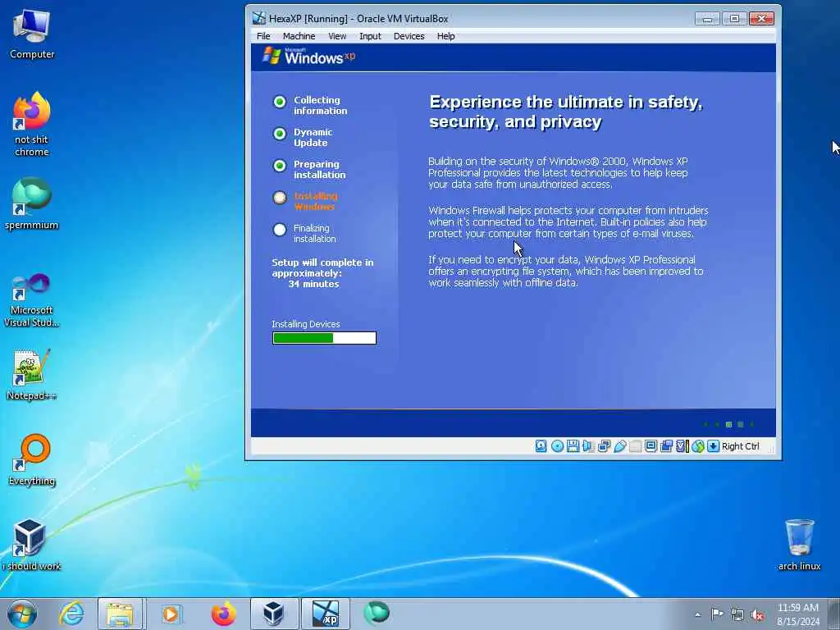This screenshot has width=840, height=630.
Task: Click the mouse integration status icon
Action: (x=697, y=446)
